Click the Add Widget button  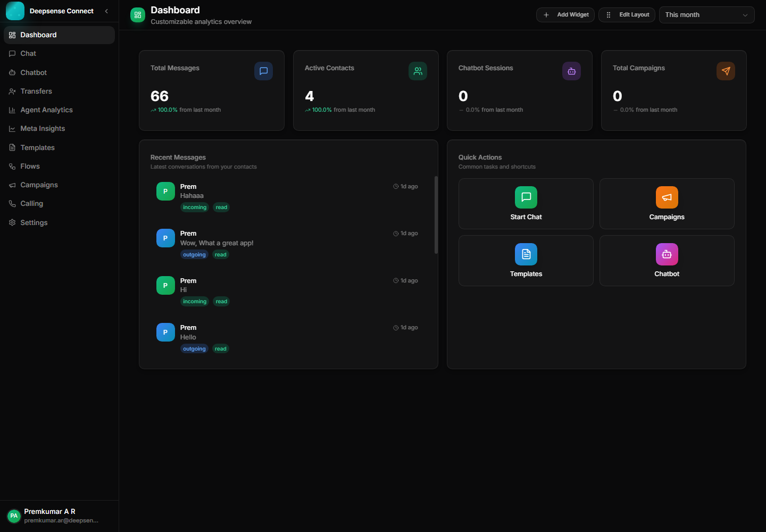coord(565,14)
